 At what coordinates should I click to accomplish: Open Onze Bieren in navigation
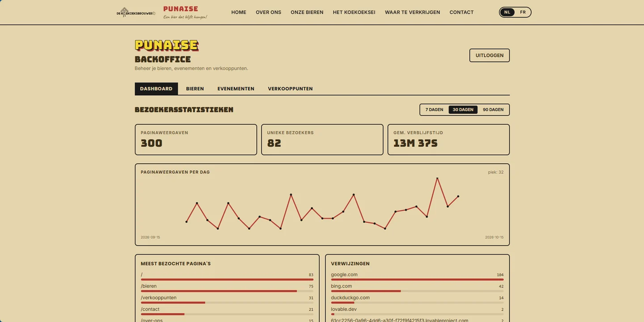(x=307, y=13)
